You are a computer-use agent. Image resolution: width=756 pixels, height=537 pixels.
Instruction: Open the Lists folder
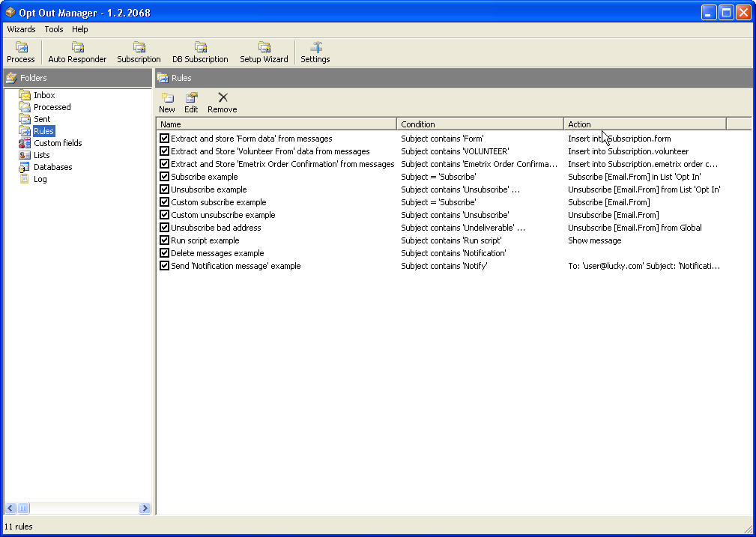tap(41, 155)
